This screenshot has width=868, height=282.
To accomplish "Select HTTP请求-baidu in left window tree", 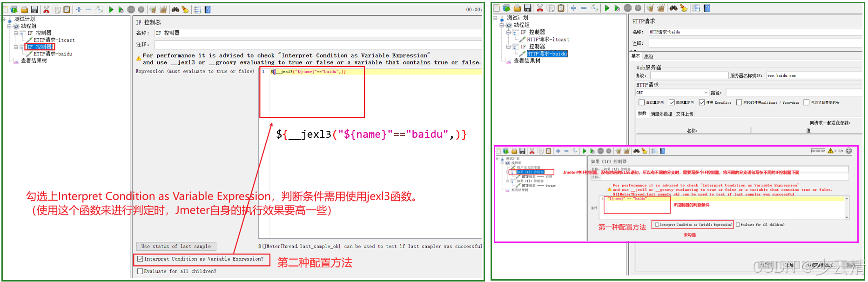I will (x=53, y=54).
